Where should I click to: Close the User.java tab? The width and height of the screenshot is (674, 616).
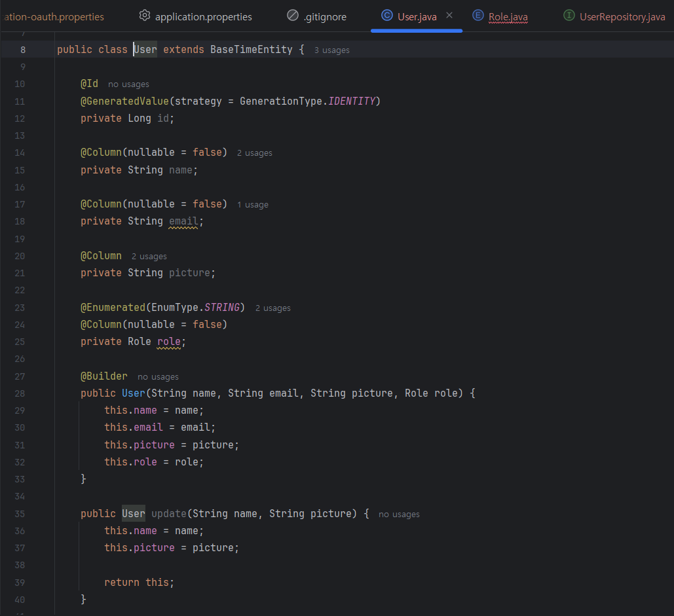pyautogui.click(x=449, y=16)
